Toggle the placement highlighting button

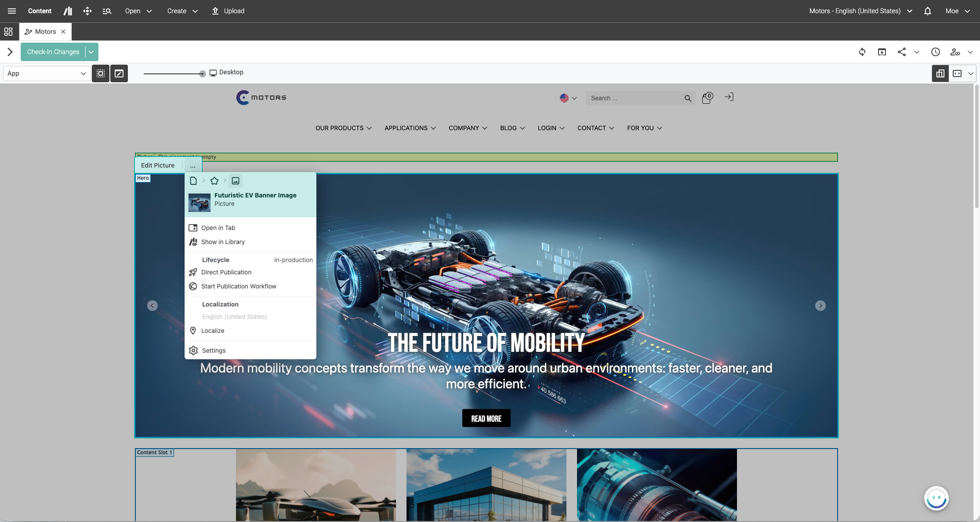(101, 73)
